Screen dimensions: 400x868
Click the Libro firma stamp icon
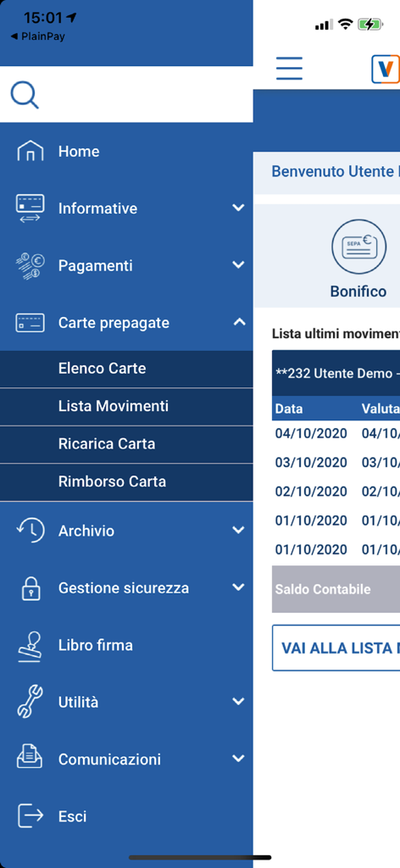30,646
